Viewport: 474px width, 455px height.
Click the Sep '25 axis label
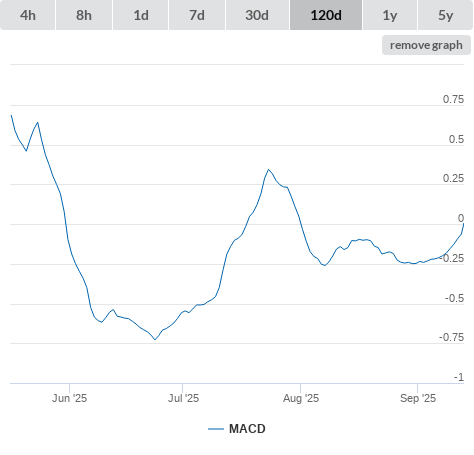click(418, 398)
